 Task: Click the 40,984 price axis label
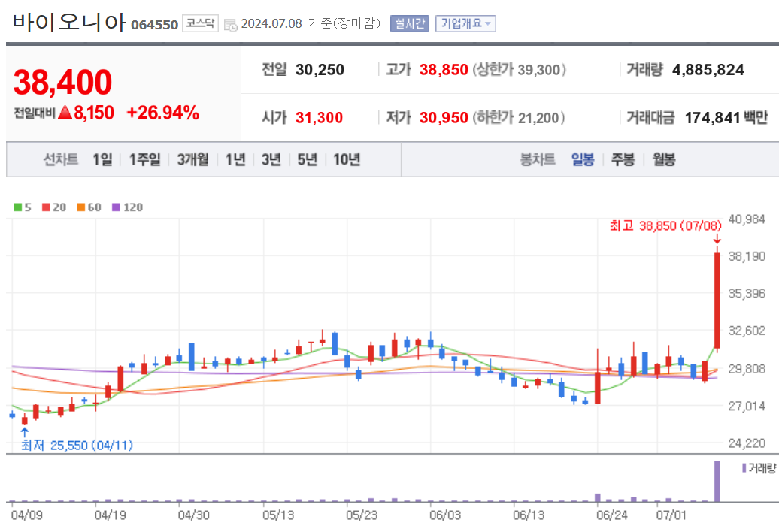(x=747, y=219)
